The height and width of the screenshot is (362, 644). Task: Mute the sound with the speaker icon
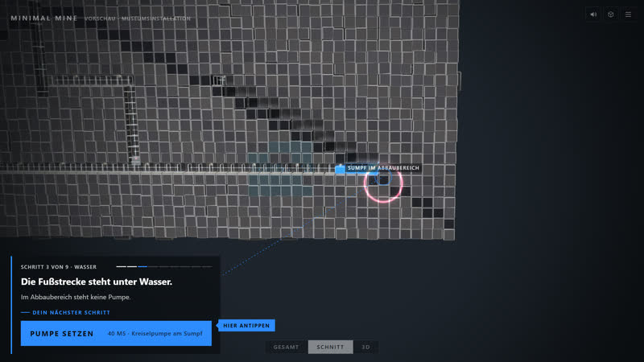pos(593,14)
